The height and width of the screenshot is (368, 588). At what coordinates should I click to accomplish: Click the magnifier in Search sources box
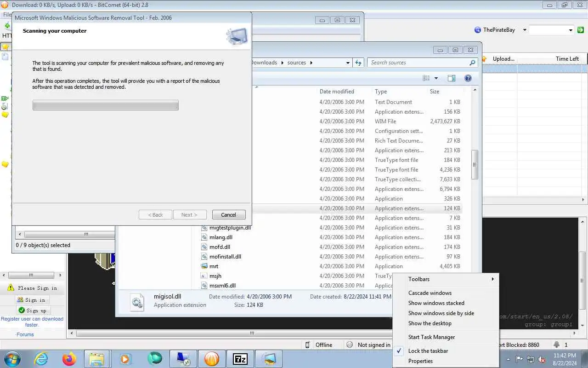coord(472,63)
